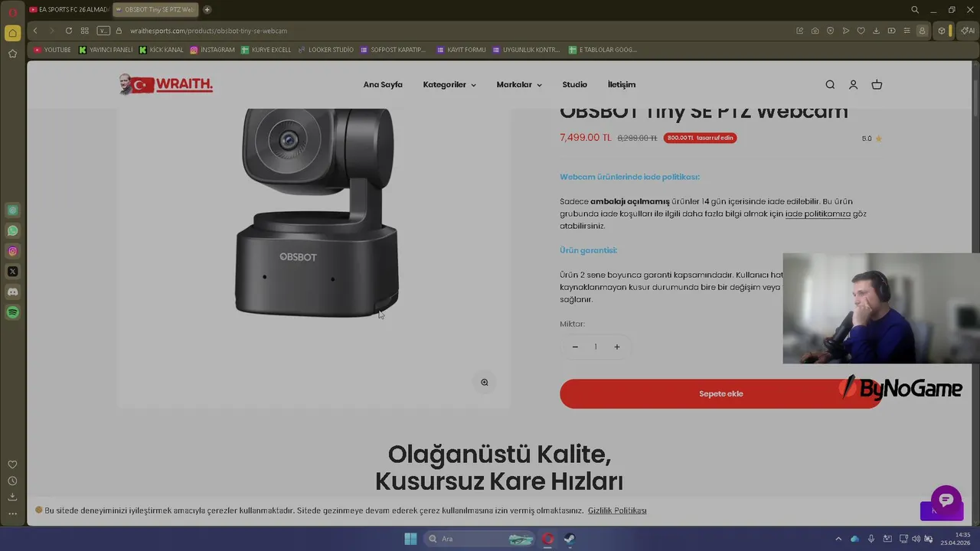Expand the Kategoriler dropdown menu

[x=449, y=85]
